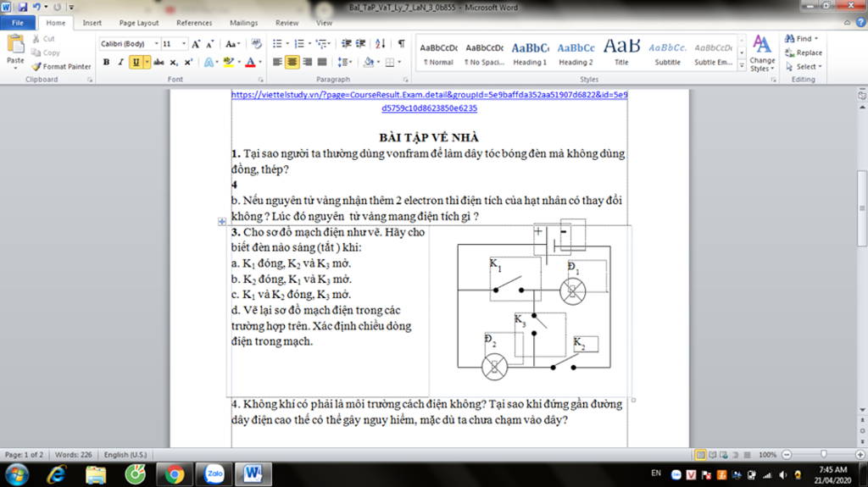
Task: Open the Select dropdown
Action: tap(804, 66)
